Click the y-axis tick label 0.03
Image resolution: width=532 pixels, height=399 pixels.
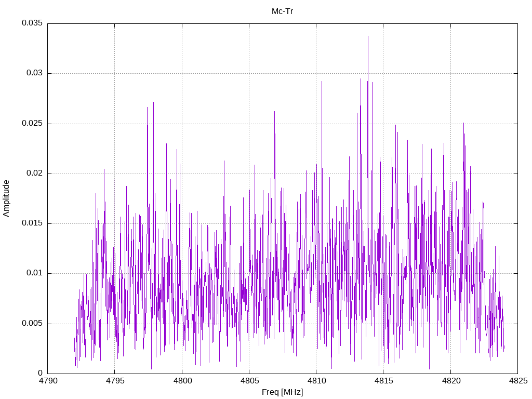pos(35,73)
